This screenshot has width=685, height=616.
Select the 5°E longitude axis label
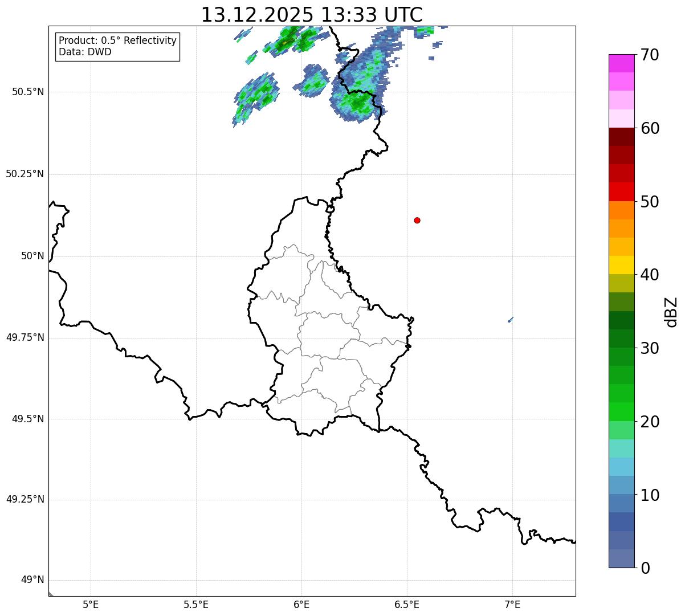coord(91,605)
